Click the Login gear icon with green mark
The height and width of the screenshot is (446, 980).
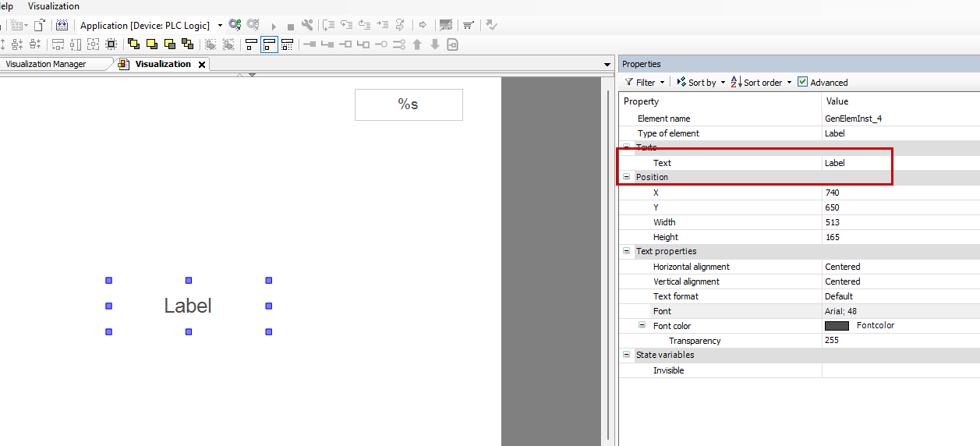click(235, 25)
